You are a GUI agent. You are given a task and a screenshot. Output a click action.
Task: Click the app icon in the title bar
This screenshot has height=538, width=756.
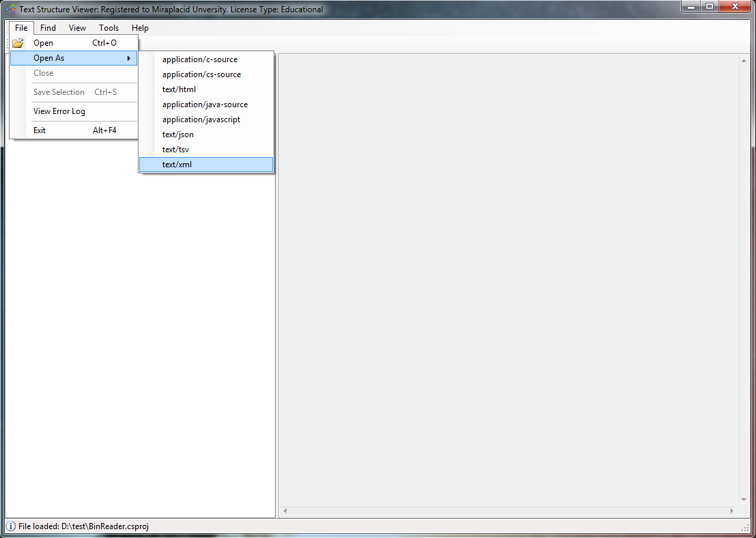click(x=10, y=9)
